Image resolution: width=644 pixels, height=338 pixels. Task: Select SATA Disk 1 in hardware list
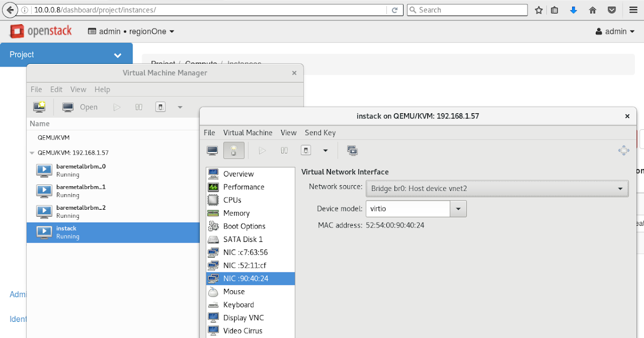pyautogui.click(x=251, y=239)
